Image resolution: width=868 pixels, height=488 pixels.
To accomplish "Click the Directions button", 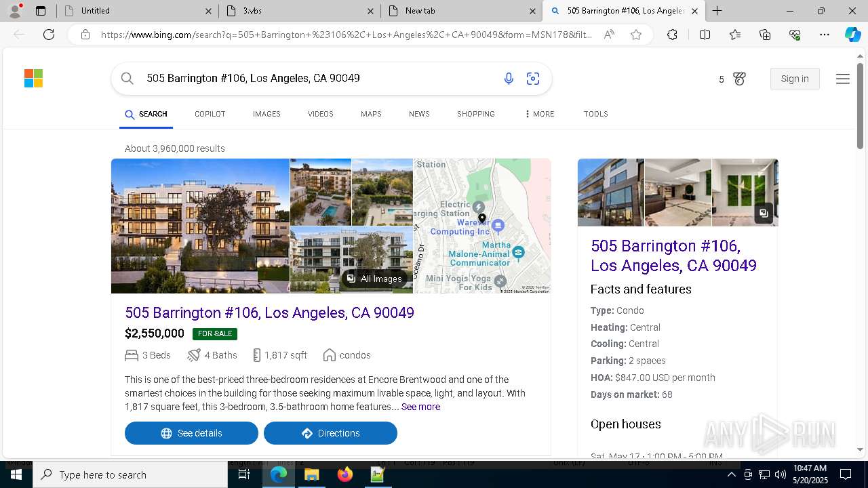I will click(330, 433).
